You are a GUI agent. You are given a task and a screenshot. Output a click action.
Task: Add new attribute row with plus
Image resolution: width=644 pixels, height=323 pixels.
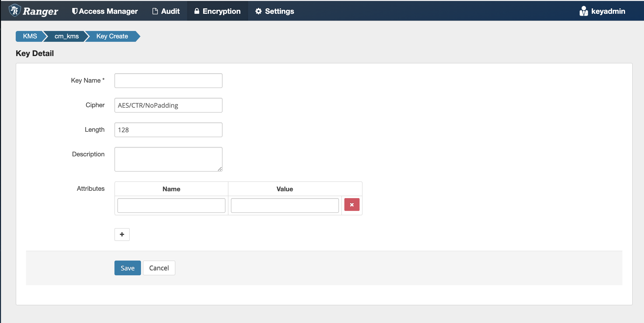click(122, 235)
